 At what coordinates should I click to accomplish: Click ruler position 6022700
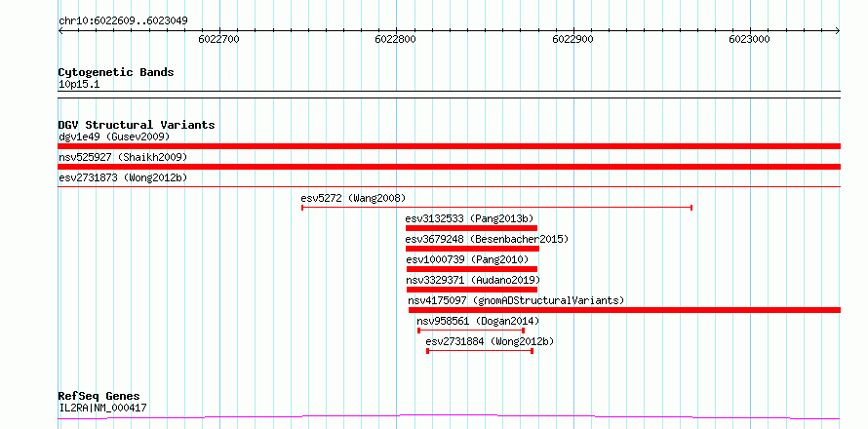tap(219, 39)
